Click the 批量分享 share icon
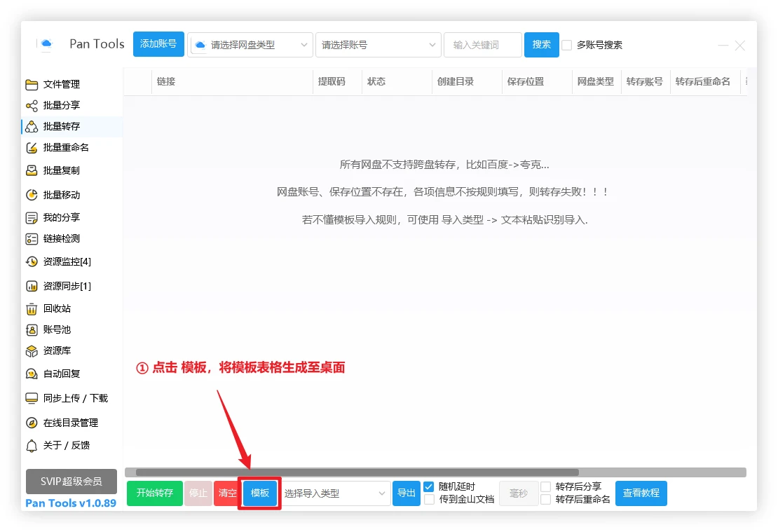 [x=32, y=106]
